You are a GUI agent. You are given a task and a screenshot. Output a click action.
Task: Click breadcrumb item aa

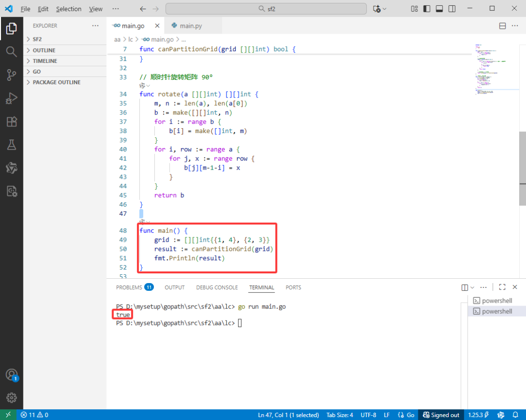[x=117, y=39]
